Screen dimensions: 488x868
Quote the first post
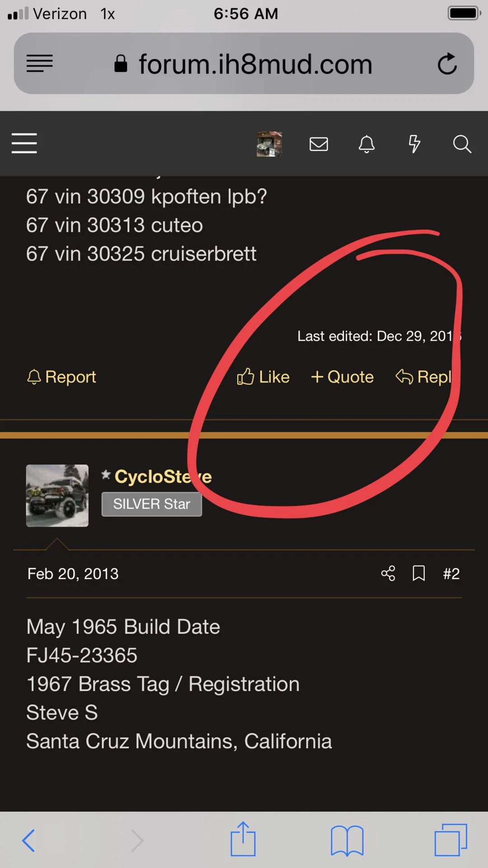(342, 377)
